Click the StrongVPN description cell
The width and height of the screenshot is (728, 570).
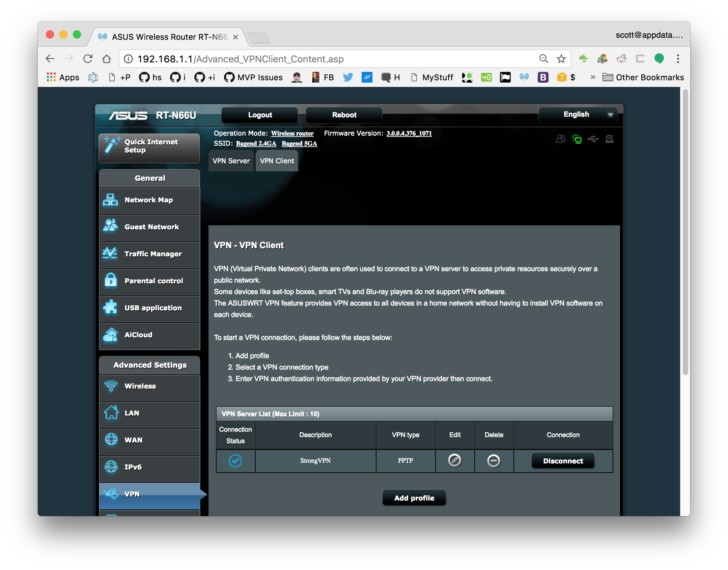click(315, 461)
